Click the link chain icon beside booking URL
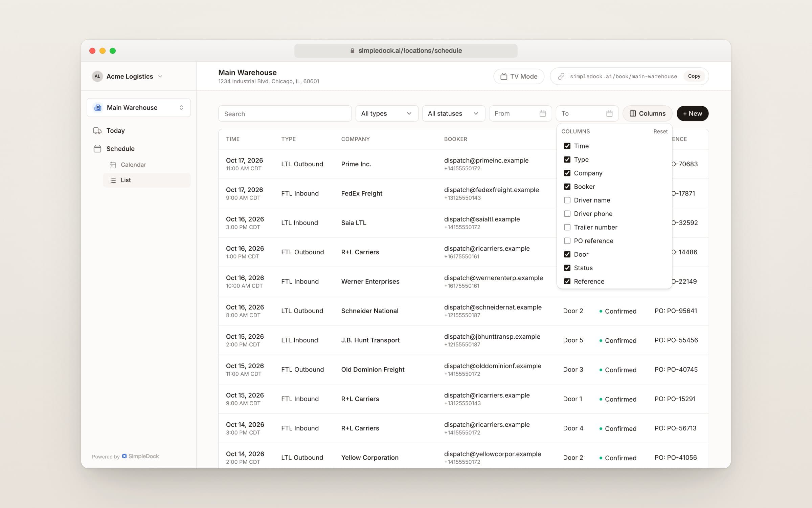Image resolution: width=812 pixels, height=508 pixels. [x=561, y=77]
